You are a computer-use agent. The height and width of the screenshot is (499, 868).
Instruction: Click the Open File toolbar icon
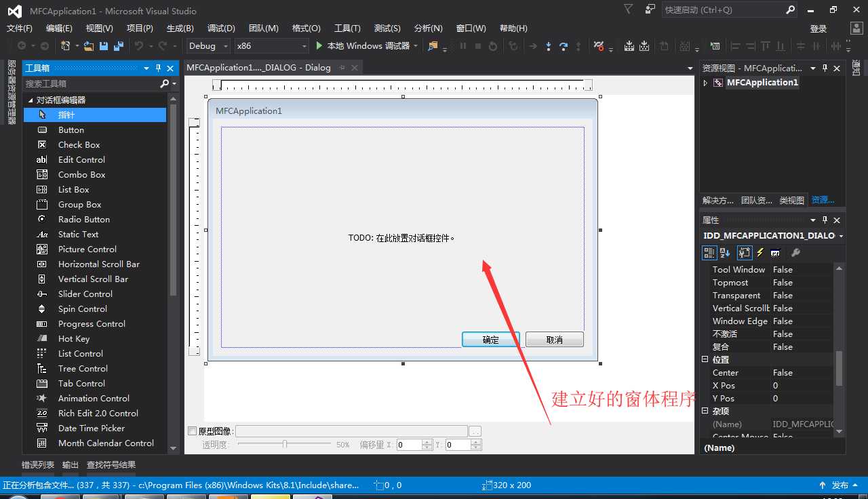tap(88, 46)
